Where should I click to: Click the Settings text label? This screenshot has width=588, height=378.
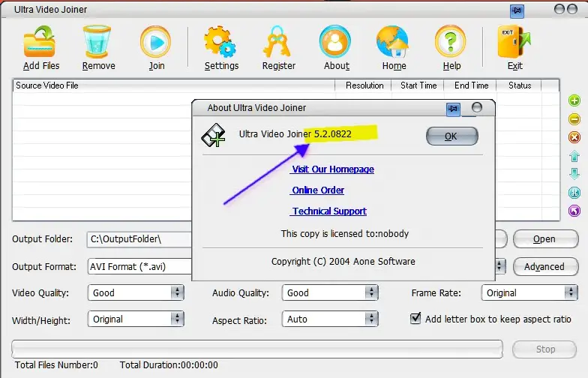pyautogui.click(x=221, y=66)
